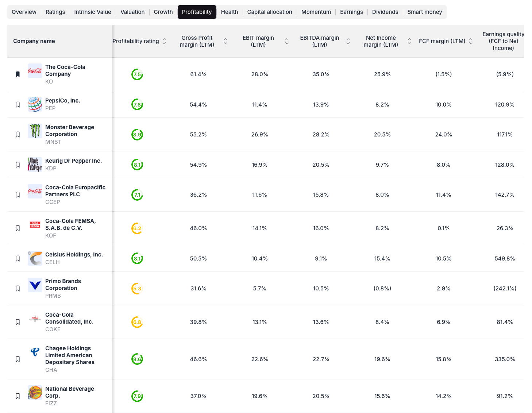Bookmark The Coca-Cola Company row
Viewport: 532px width, 413px height.
(18, 74)
